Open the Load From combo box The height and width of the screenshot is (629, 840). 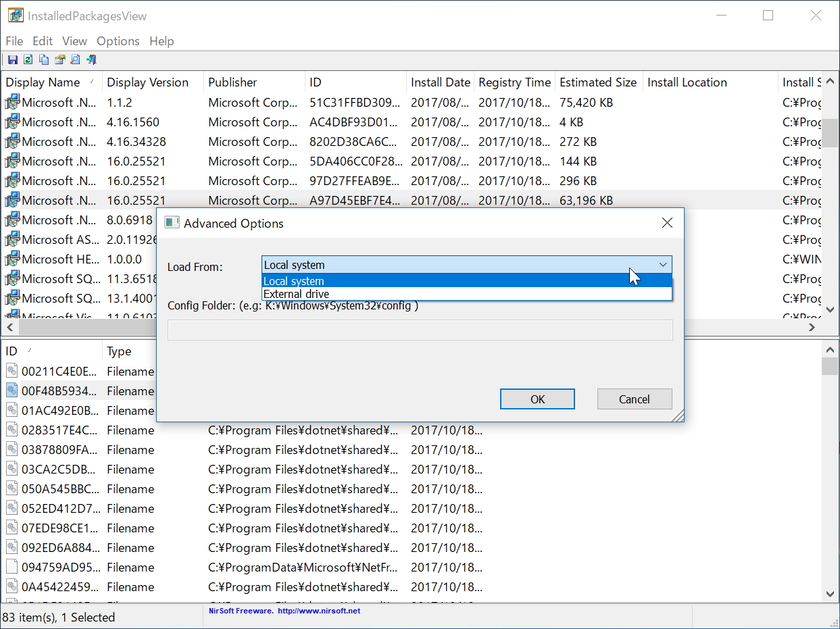467,265
